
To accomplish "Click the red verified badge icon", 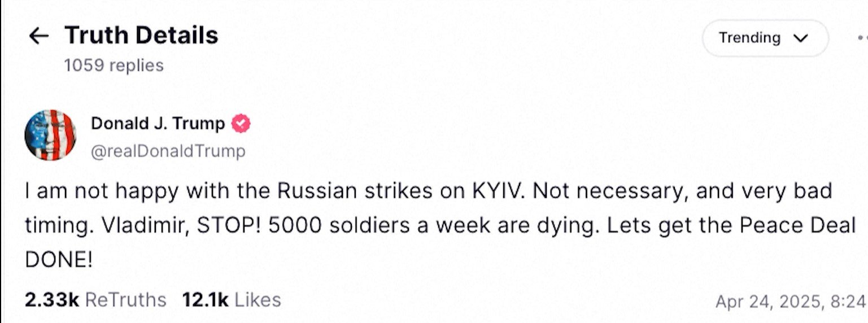I will tap(241, 124).
